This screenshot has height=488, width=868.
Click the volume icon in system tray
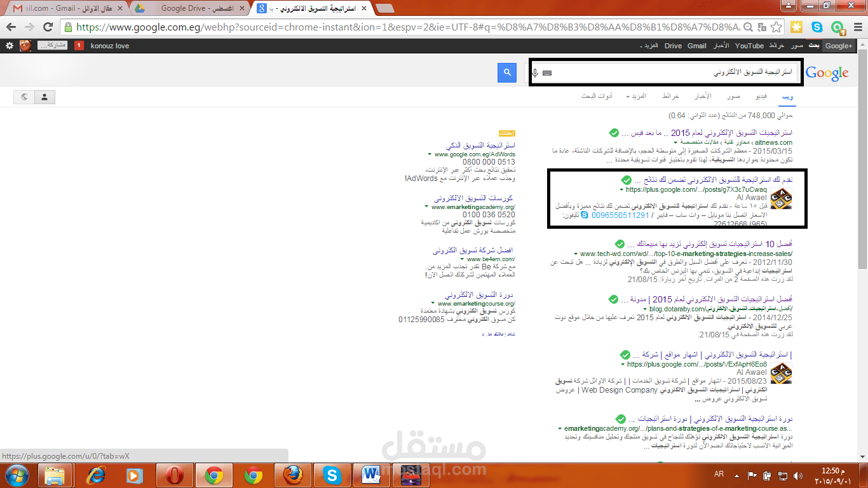point(799,475)
